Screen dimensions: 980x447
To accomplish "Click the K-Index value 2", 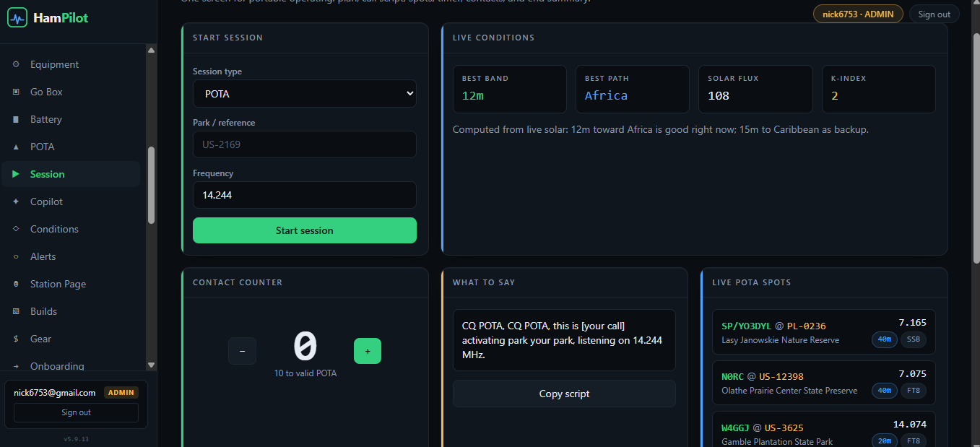I will [x=835, y=95].
